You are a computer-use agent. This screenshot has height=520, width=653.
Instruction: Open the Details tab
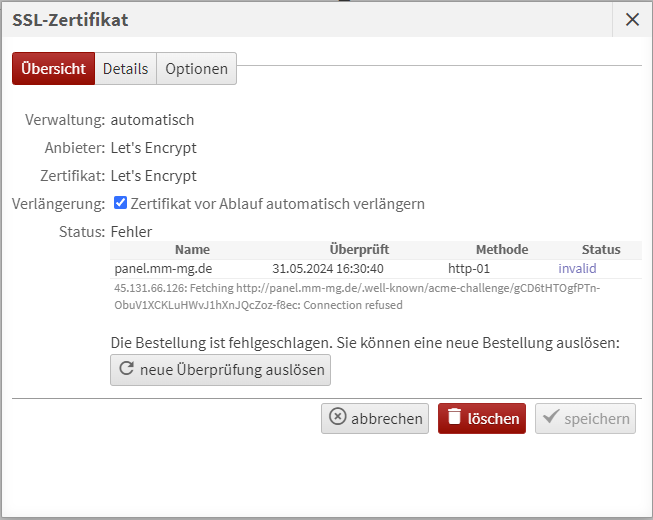(125, 69)
